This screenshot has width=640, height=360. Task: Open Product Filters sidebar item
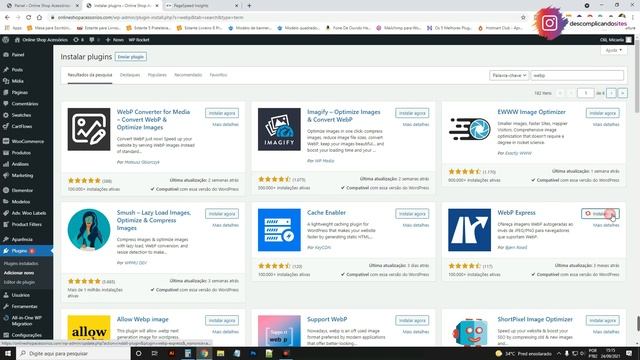[x=27, y=224]
